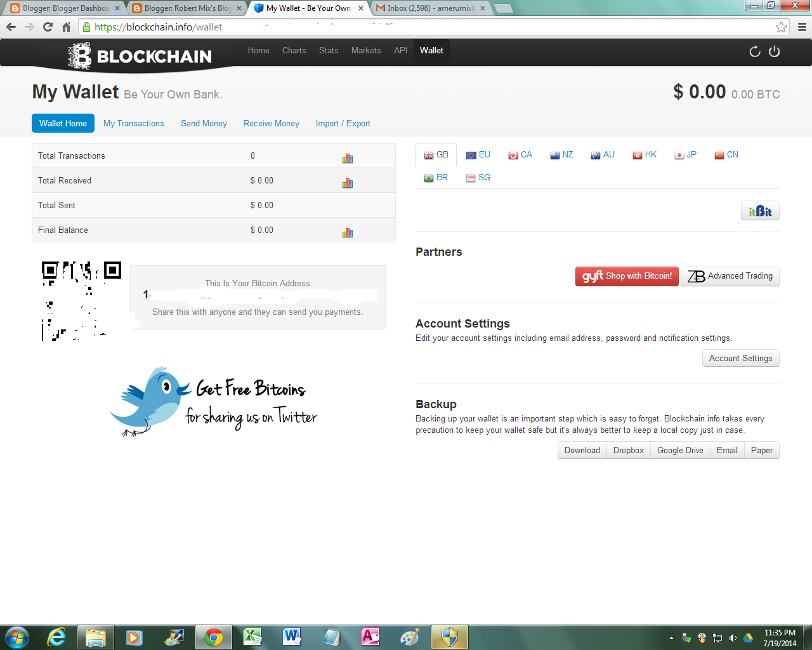The height and width of the screenshot is (650, 812).
Task: Click the Blockchain logo in the header
Action: [x=140, y=56]
